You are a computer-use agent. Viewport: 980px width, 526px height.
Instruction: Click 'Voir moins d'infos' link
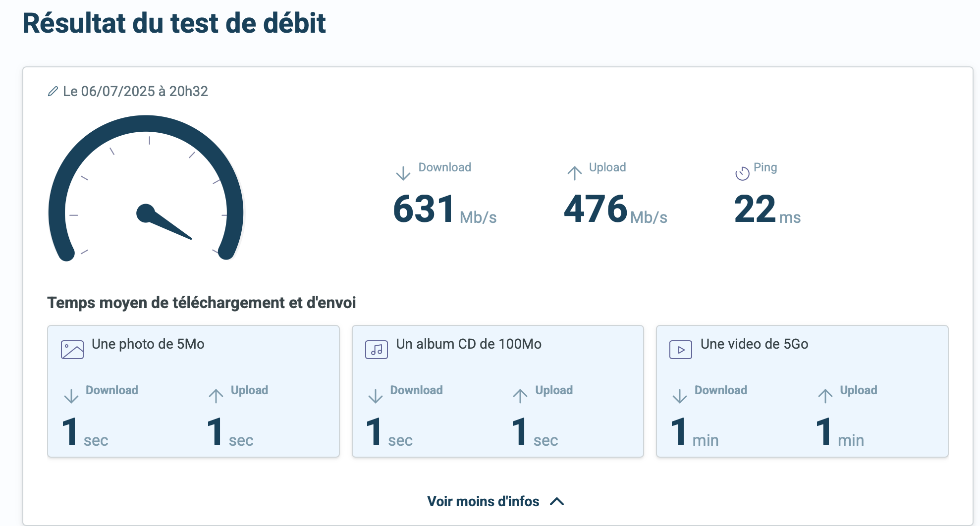(483, 501)
